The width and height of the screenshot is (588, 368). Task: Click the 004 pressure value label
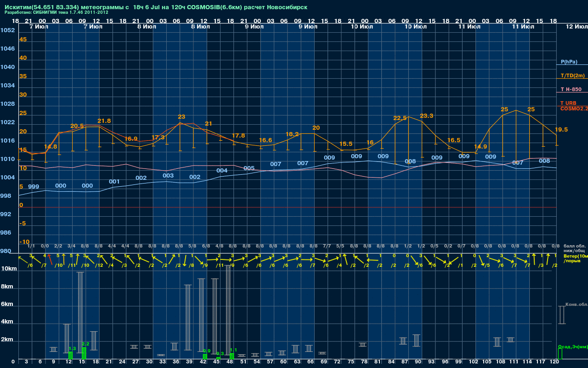click(222, 171)
